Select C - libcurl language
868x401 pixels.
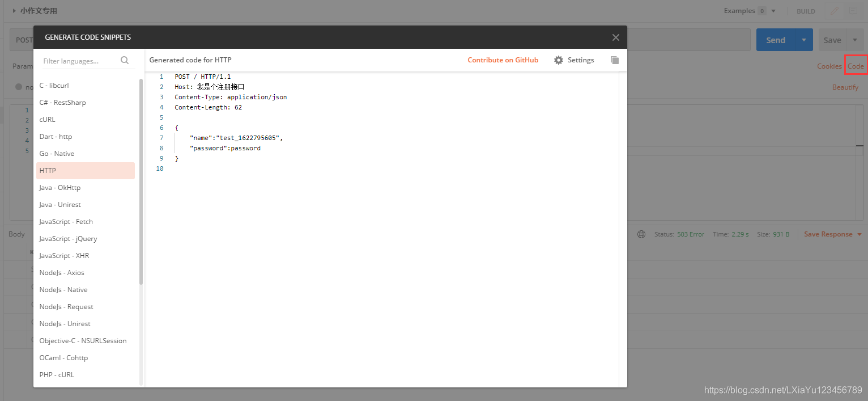86,86
